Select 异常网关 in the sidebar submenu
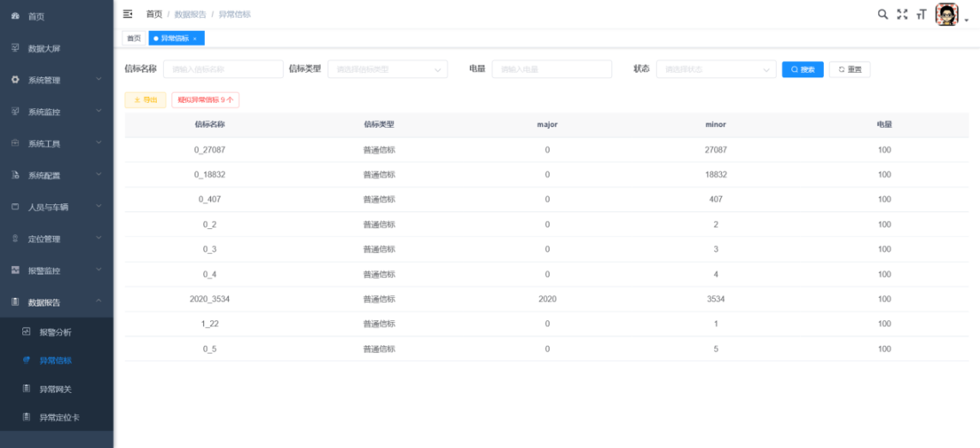Viewport: 980px width, 448px height. [x=56, y=389]
